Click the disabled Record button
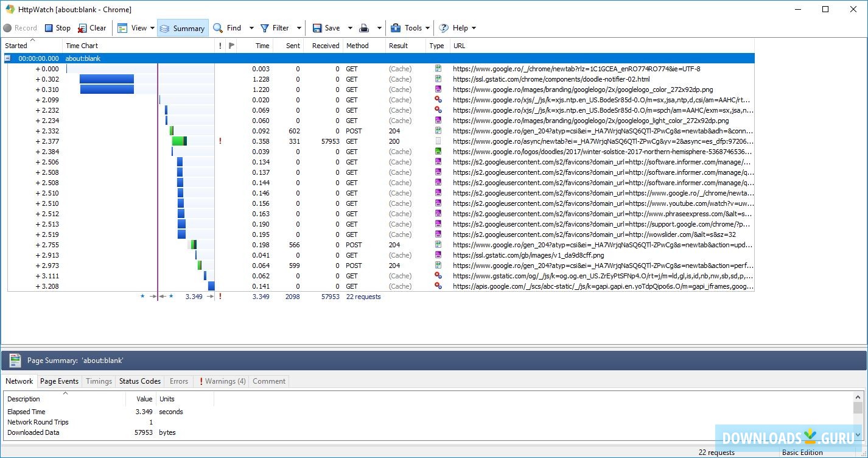 tap(20, 28)
